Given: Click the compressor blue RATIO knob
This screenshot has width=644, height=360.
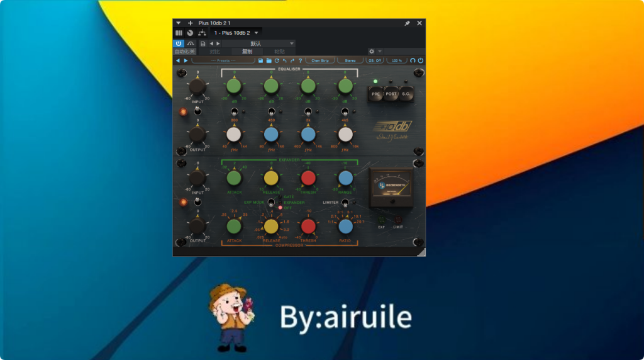Looking at the screenshot, I should 345,226.
